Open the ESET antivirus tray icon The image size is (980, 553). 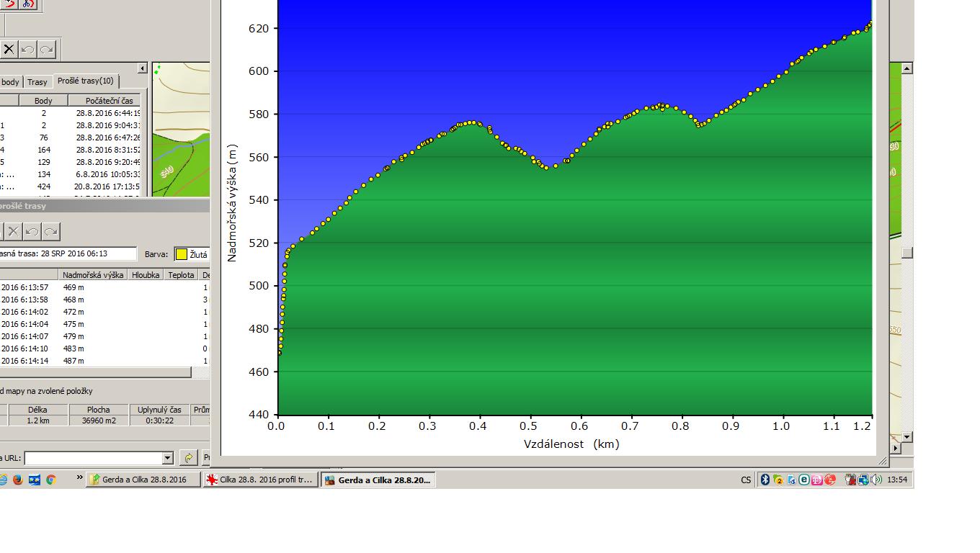point(803,480)
